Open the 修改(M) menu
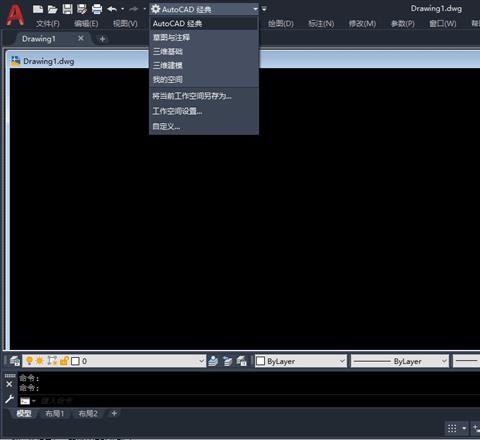 click(362, 24)
